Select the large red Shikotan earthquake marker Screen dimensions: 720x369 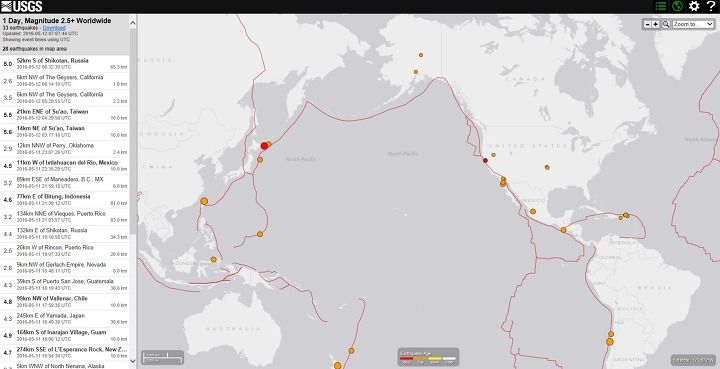(264, 146)
